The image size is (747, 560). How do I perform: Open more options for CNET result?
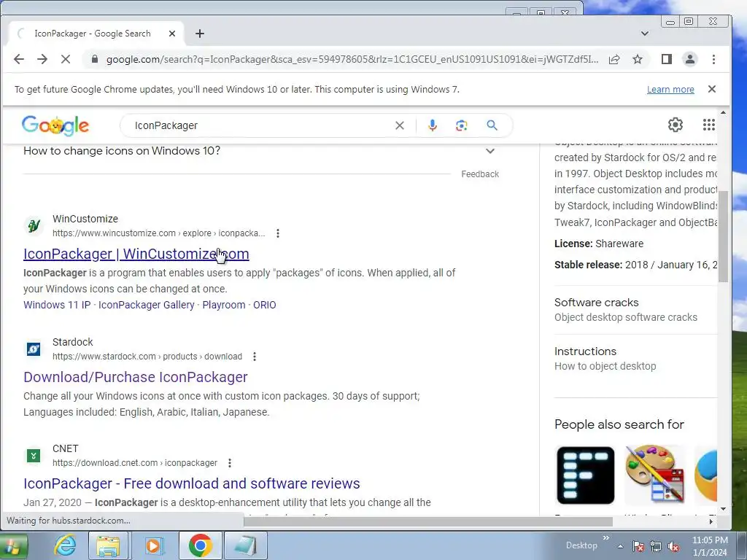[x=230, y=463]
